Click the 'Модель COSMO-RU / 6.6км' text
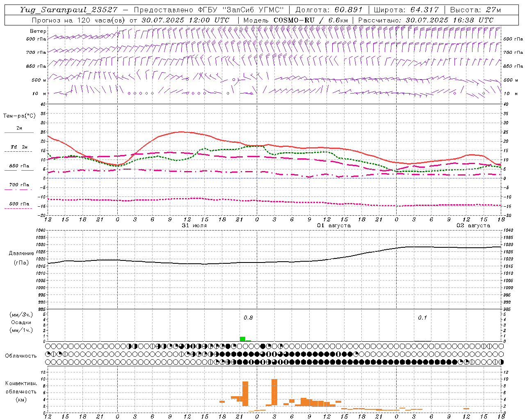525x420 pixels. (295, 20)
